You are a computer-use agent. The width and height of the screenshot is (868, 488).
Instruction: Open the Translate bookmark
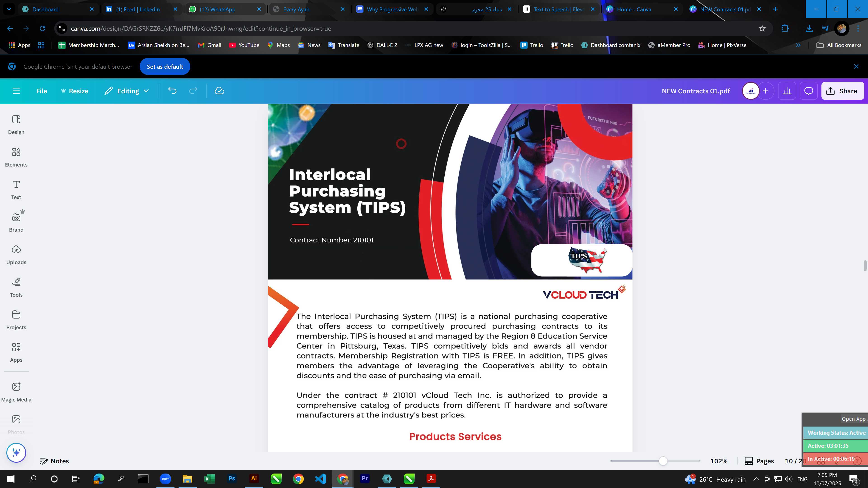pos(344,45)
